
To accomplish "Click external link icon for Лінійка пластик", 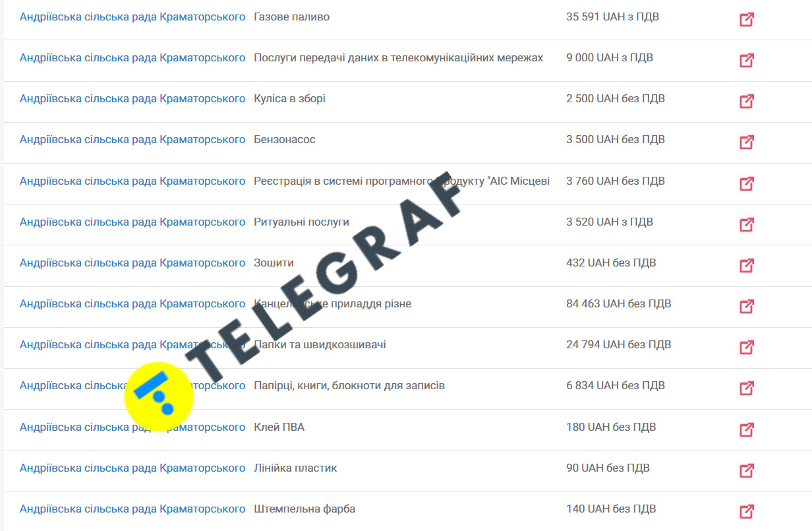I will click(746, 470).
